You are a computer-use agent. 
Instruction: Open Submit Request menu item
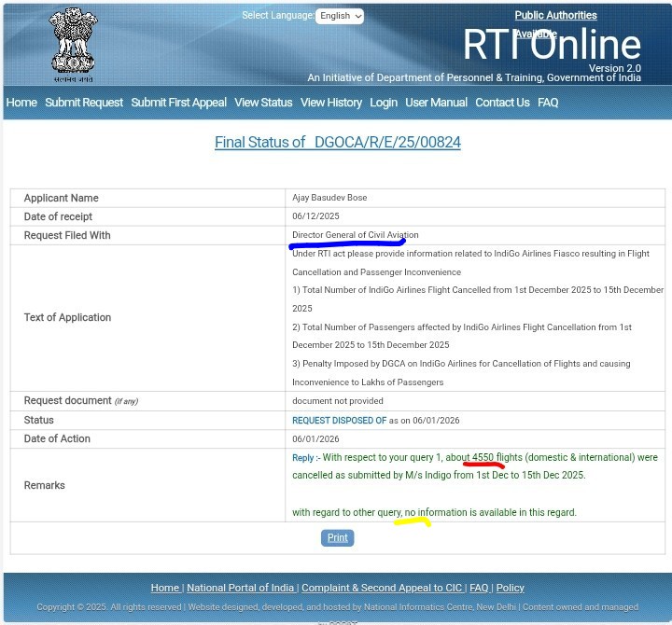point(84,103)
